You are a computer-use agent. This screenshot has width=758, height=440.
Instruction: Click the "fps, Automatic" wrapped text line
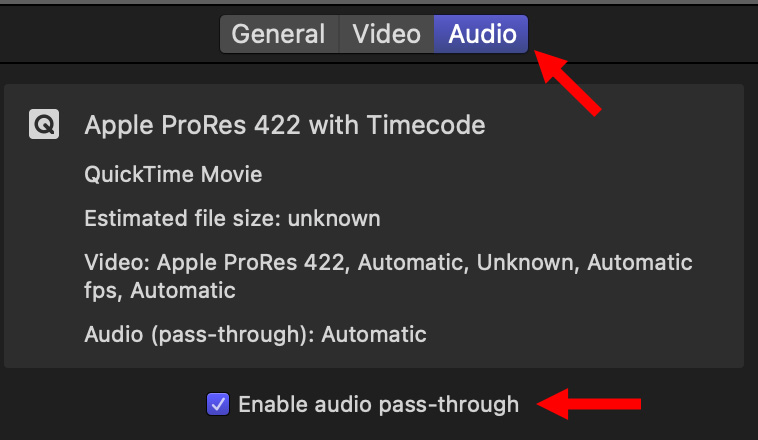(x=160, y=291)
